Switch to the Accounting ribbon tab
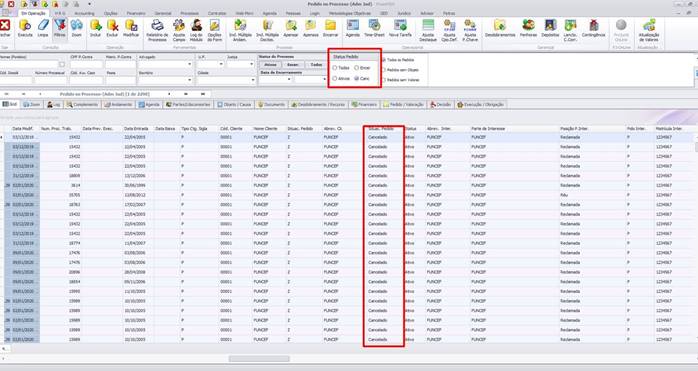The height and width of the screenshot is (371, 698). coord(84,13)
